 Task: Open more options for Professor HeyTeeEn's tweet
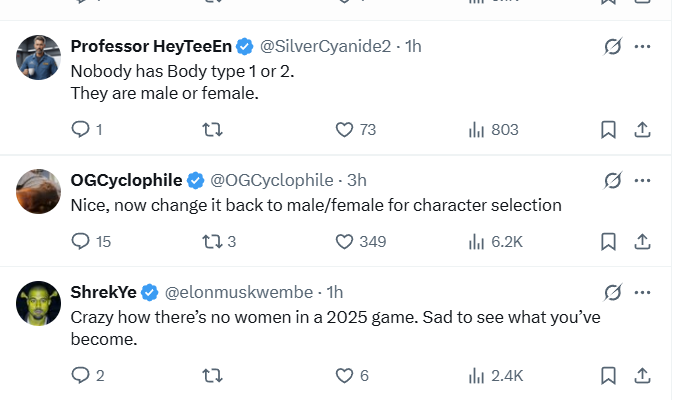coord(643,46)
